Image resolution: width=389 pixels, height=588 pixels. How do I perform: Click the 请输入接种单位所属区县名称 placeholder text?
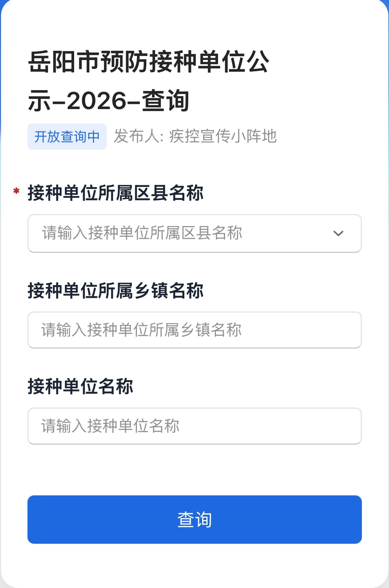point(142,233)
